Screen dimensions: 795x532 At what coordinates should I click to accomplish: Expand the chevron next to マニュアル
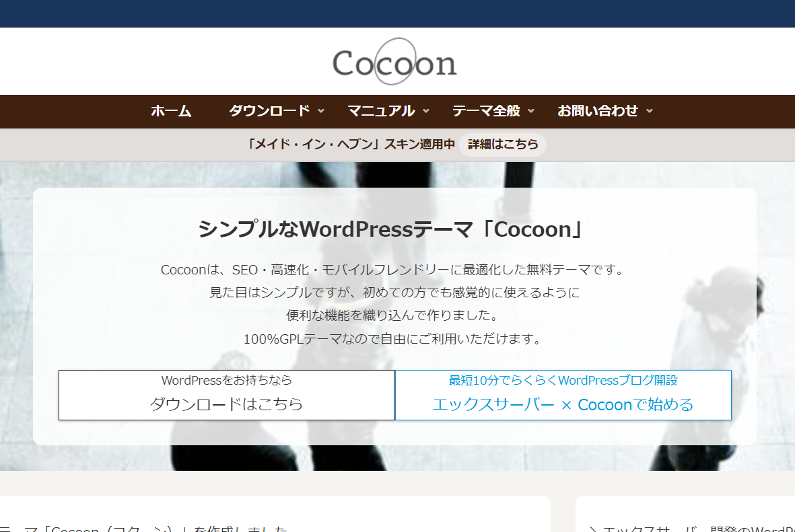(x=426, y=111)
